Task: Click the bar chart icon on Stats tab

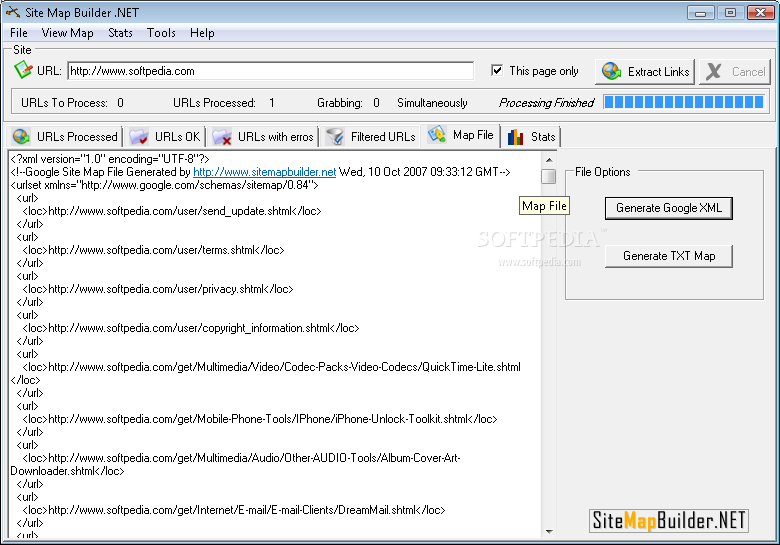Action: 515,137
